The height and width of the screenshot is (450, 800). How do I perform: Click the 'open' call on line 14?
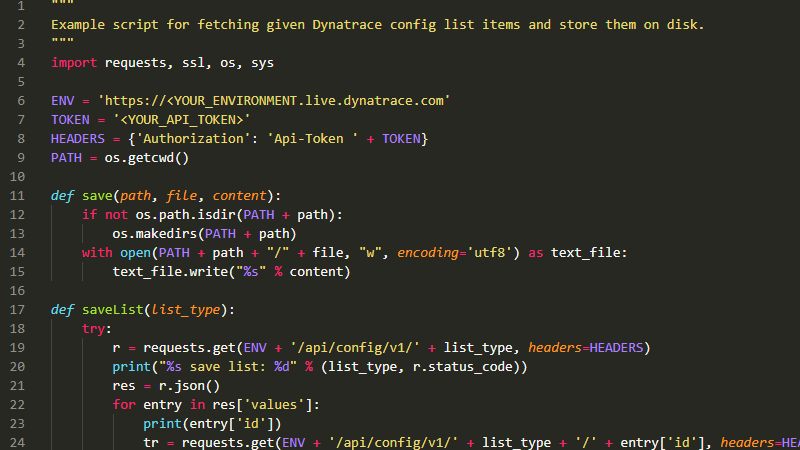pos(136,253)
